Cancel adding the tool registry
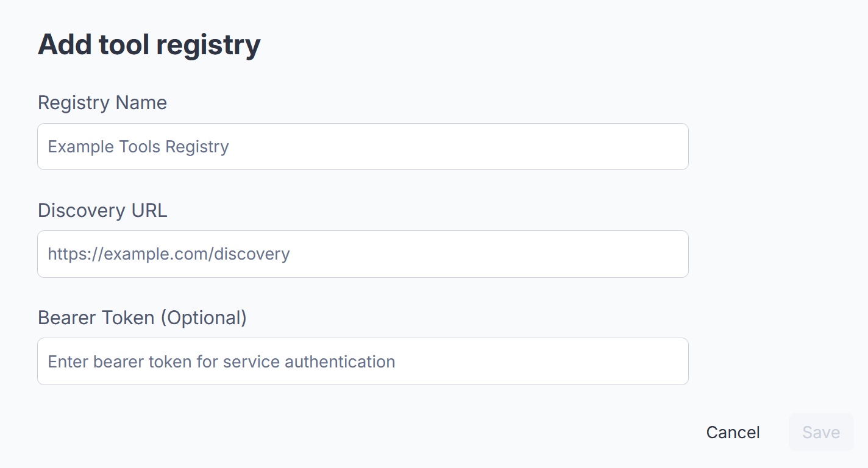Screen dimensions: 868x468 click(x=733, y=432)
